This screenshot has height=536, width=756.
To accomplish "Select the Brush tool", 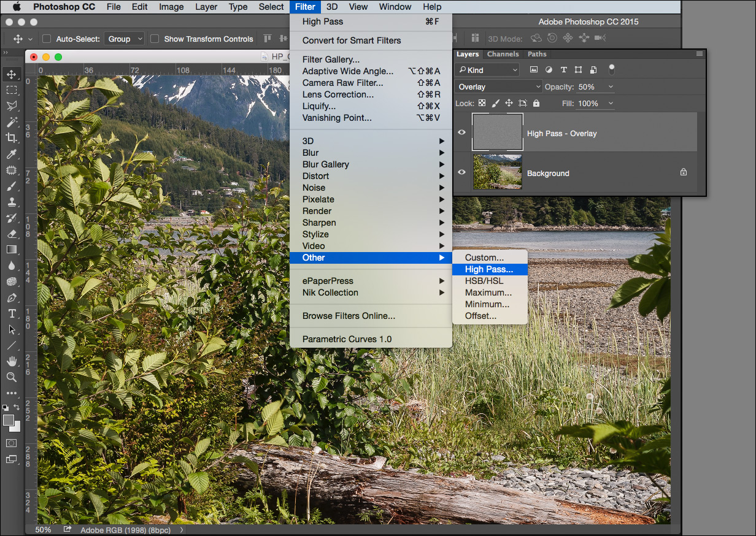I will [x=12, y=186].
